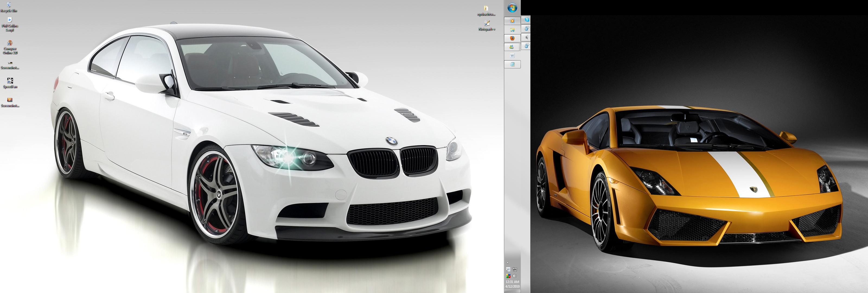Viewport: 868px width, 293px height.
Task: Switch to the Skype window button
Action: click(526, 20)
